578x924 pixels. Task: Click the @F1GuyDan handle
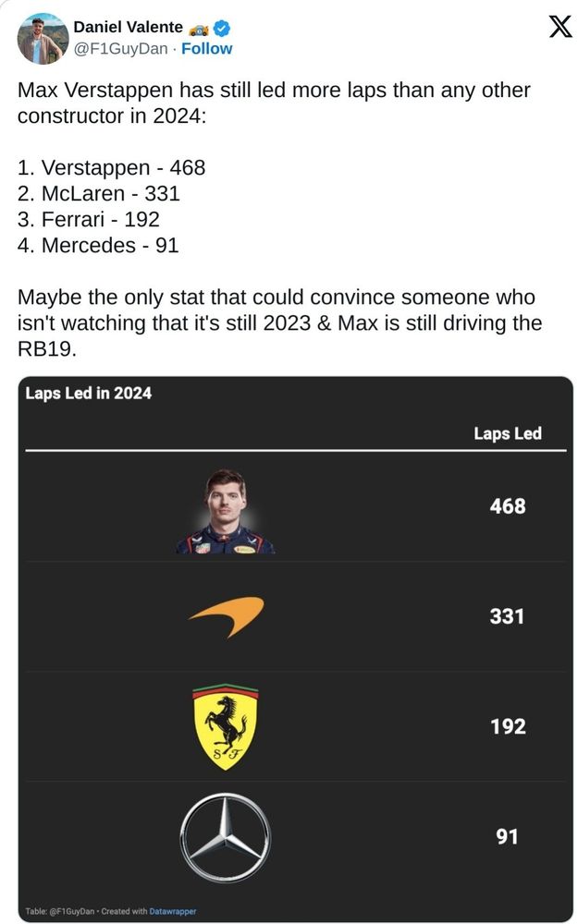pyautogui.click(x=120, y=48)
